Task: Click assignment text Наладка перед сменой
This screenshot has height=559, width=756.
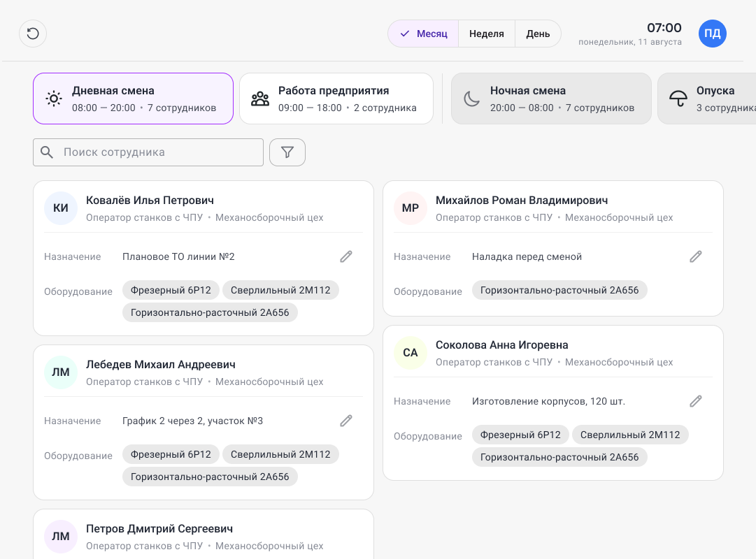Action: coord(527,257)
